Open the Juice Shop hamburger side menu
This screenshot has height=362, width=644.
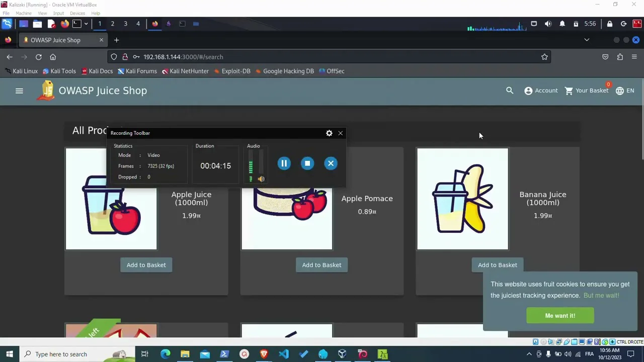19,90
